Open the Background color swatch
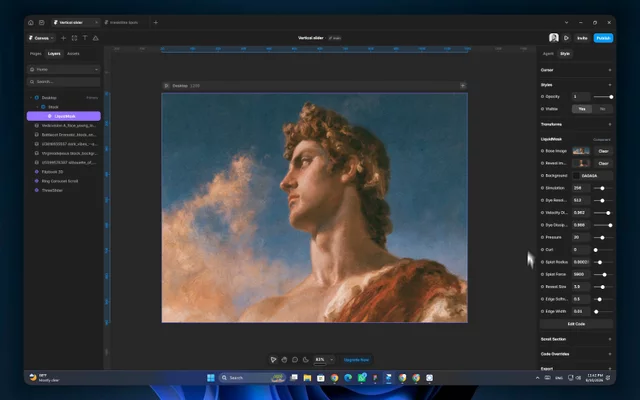Screen dimensions: 640x400 576,176
